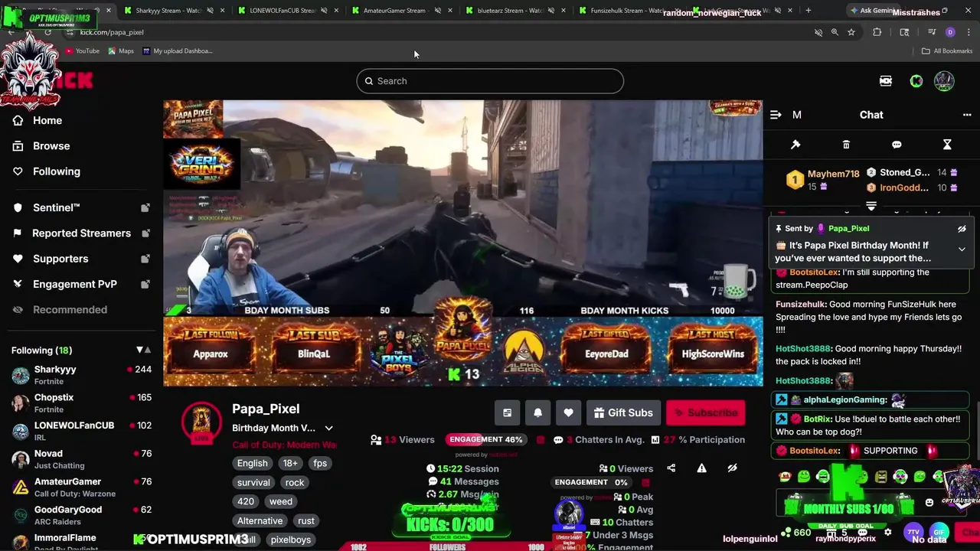Click the first emote in the quick emote row
The width and height of the screenshot is (980, 551).
pos(785,477)
